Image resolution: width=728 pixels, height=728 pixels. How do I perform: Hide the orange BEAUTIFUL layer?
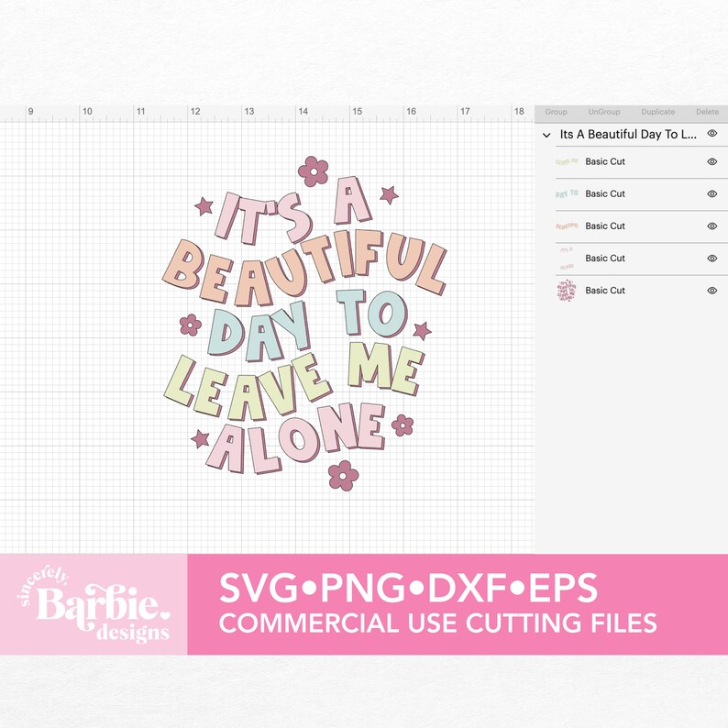click(711, 226)
